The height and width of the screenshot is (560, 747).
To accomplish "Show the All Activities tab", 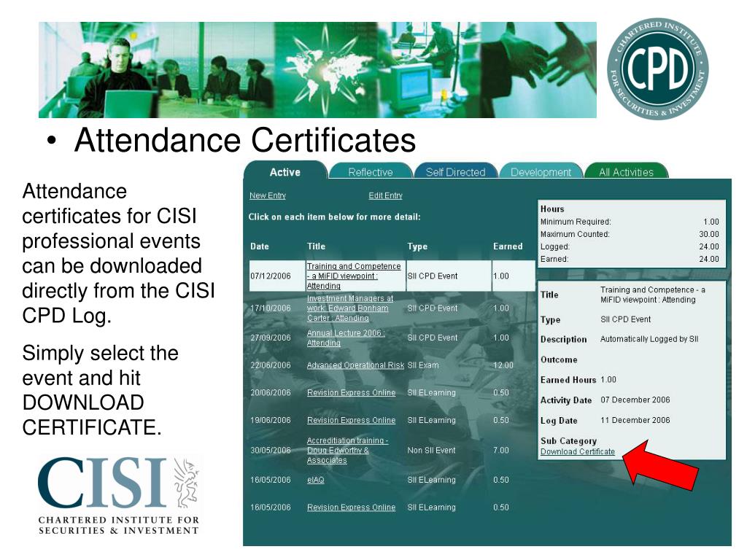I will [x=626, y=172].
